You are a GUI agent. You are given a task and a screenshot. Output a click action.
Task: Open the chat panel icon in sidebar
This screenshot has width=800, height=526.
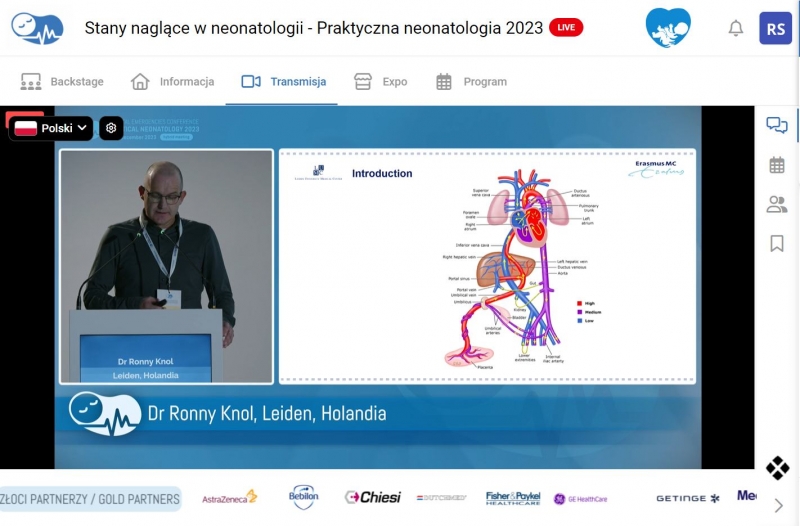(776, 126)
